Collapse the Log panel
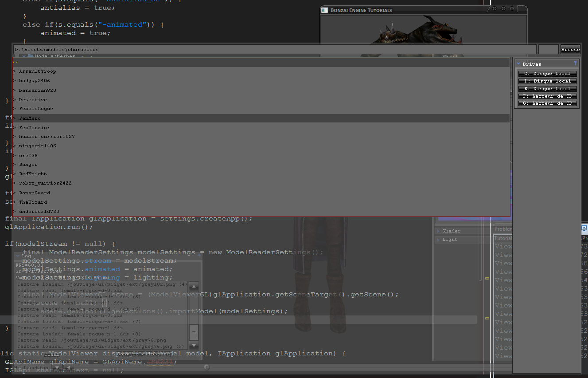This screenshot has height=378, width=588. (x=18, y=256)
